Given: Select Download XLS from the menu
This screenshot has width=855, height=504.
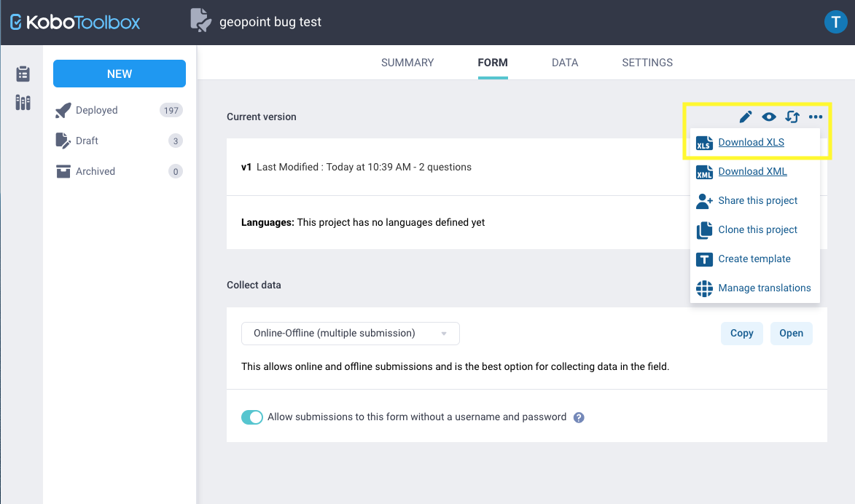Looking at the screenshot, I should click(751, 143).
